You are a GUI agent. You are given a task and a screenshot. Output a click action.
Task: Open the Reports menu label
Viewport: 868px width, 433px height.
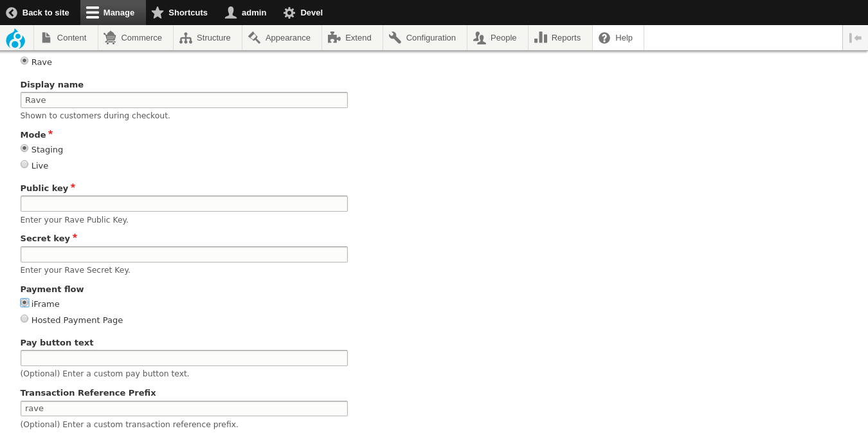[x=566, y=38]
